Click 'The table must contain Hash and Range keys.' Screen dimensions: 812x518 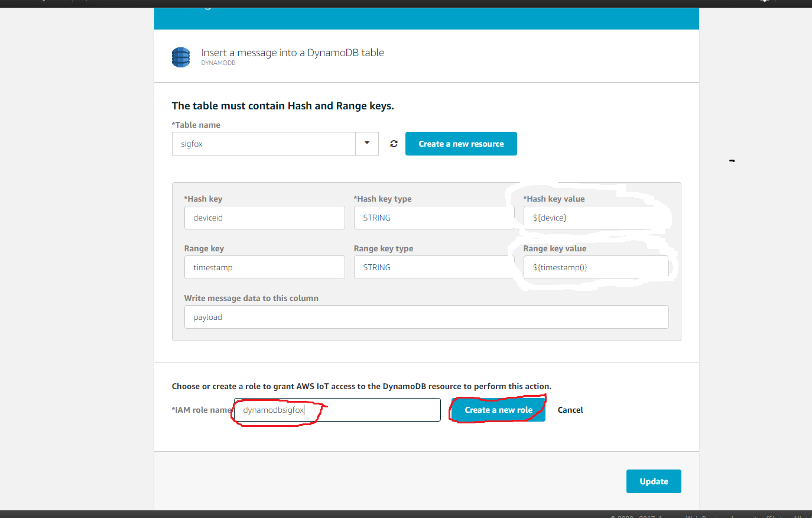click(x=282, y=106)
